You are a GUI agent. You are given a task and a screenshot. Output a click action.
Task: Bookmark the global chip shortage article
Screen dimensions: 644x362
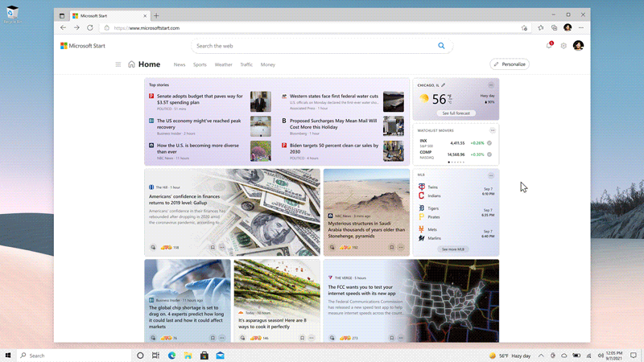(213, 338)
